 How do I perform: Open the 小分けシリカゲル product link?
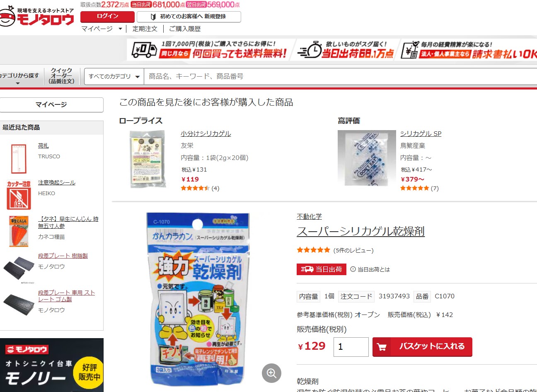click(206, 133)
